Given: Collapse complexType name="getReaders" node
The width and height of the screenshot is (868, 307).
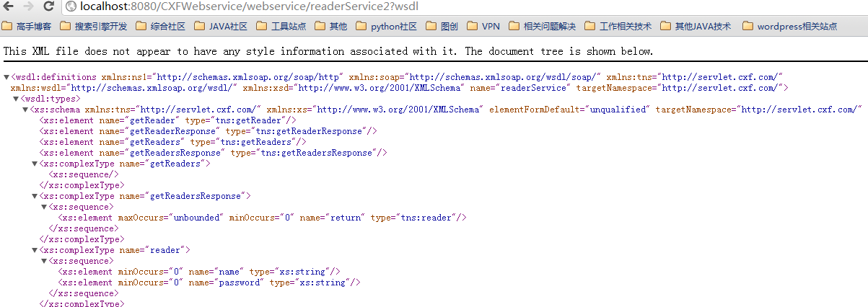Looking at the screenshot, I should (x=35, y=164).
